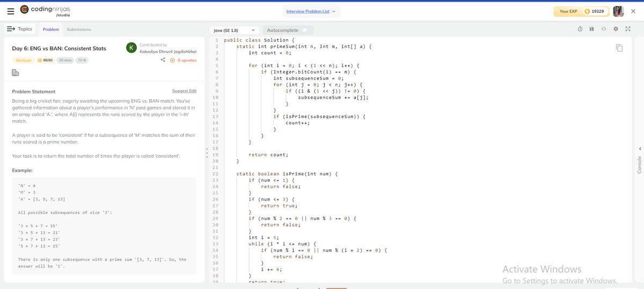Expand the Interview Problem List dropdown

[x=311, y=11]
